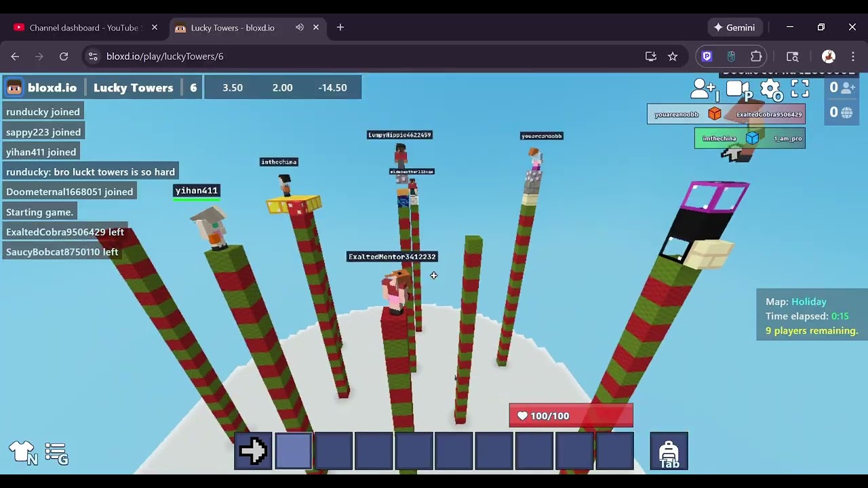Start recording with the video camera icon

pos(738,89)
